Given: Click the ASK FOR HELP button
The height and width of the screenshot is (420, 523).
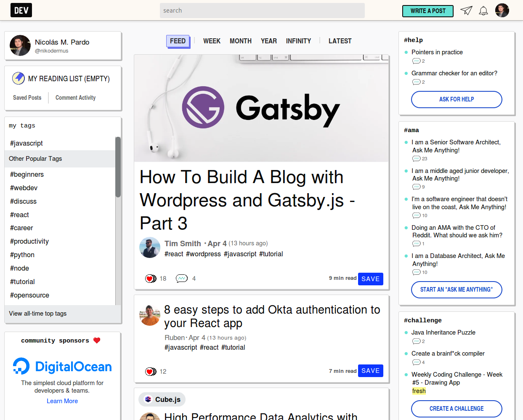Looking at the screenshot, I should tap(457, 99).
